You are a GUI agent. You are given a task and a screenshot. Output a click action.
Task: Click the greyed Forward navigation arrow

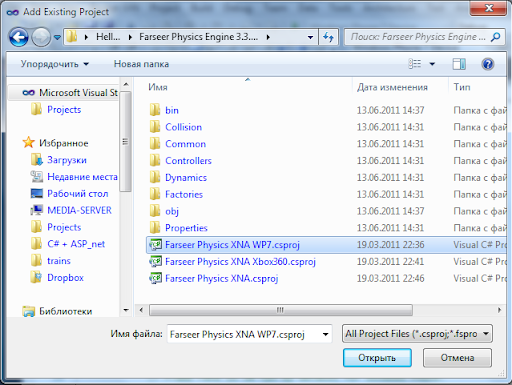(41, 37)
